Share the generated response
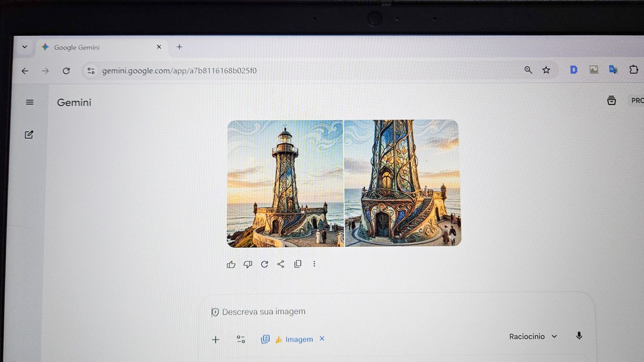The image size is (644, 362). tap(281, 264)
